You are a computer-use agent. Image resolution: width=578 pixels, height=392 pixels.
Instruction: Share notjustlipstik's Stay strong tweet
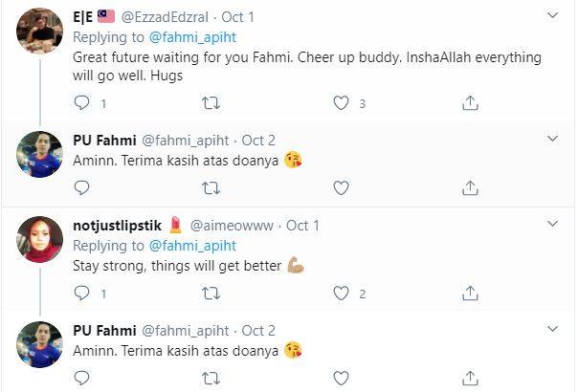(x=470, y=294)
